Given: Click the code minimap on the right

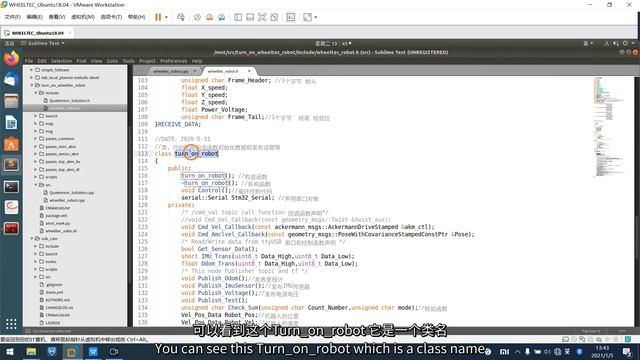Looking at the screenshot, I should 609,127.
